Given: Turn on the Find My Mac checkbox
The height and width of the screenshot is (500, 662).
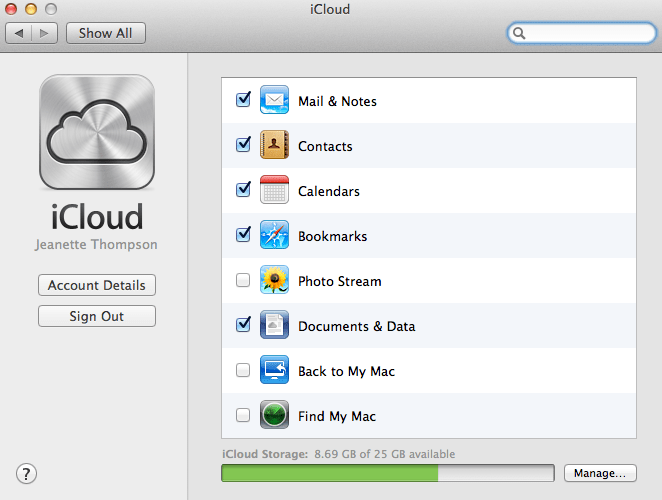Looking at the screenshot, I should [243, 415].
